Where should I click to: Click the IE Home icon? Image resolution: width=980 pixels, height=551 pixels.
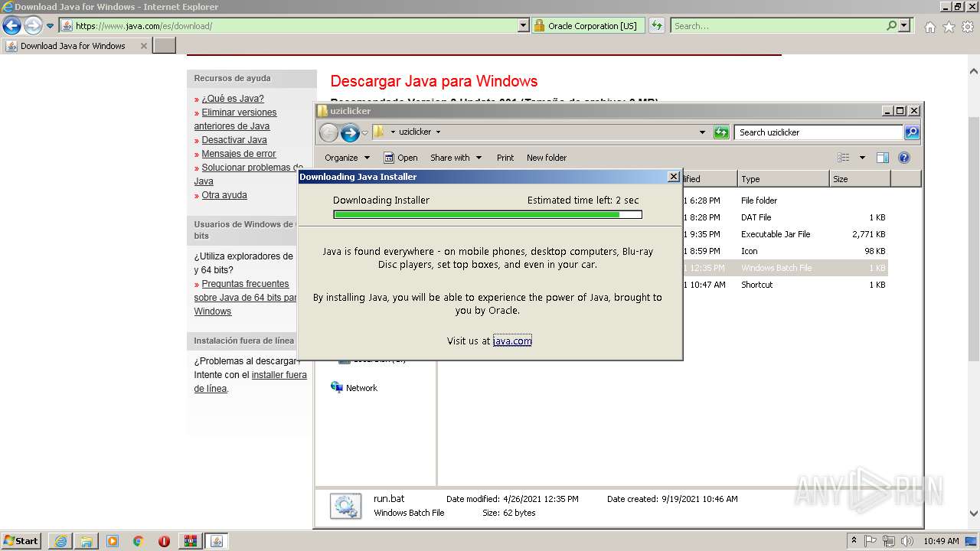tap(929, 27)
